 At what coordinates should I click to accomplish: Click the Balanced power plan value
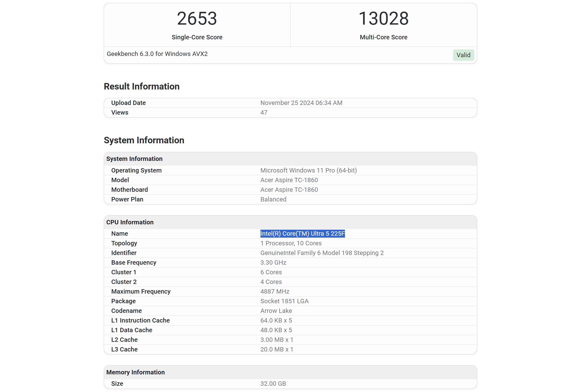[273, 199]
